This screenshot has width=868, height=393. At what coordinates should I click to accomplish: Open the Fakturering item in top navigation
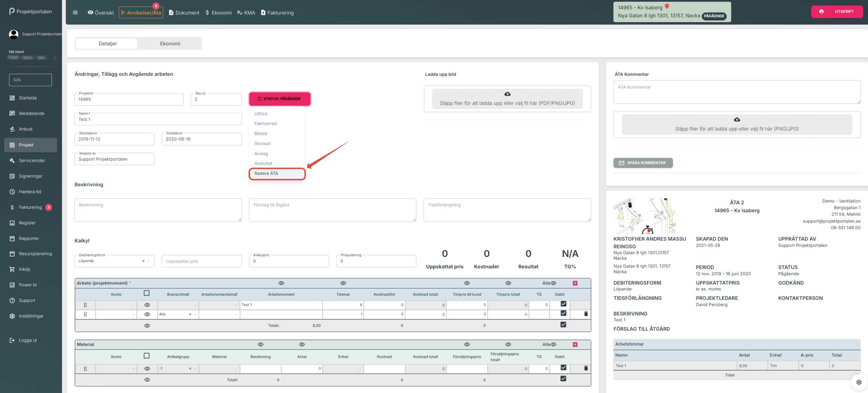278,13
